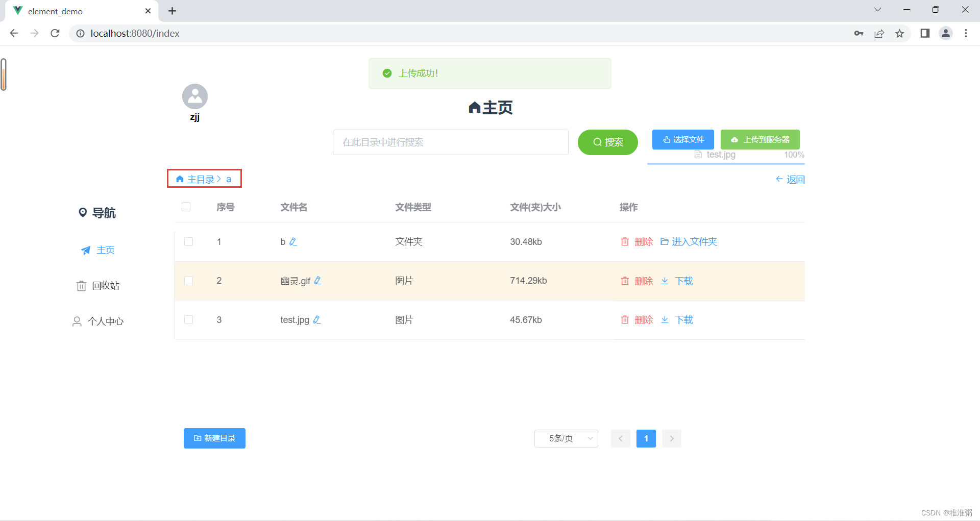Click the folder icon beside 进入文件夹
Image resolution: width=980 pixels, height=521 pixels.
[x=664, y=241]
